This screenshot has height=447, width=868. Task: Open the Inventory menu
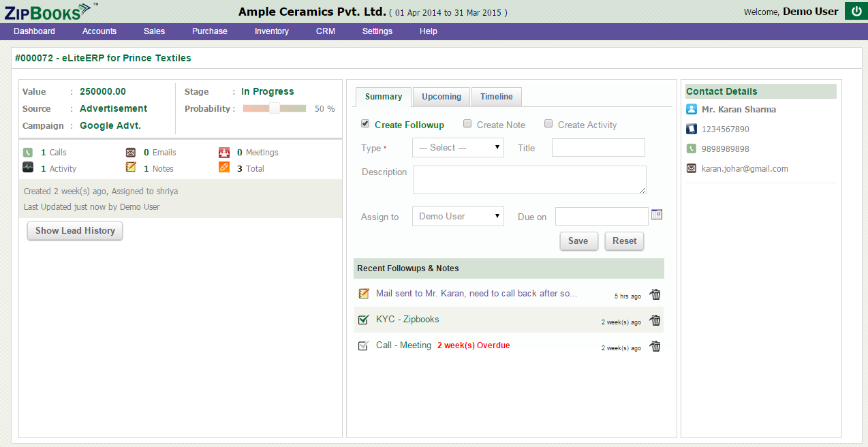[x=272, y=31]
